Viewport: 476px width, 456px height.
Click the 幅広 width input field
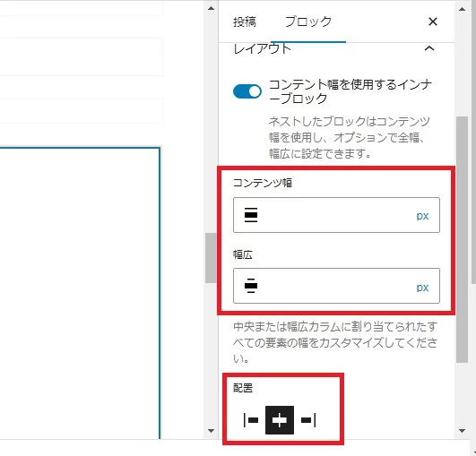click(x=336, y=286)
